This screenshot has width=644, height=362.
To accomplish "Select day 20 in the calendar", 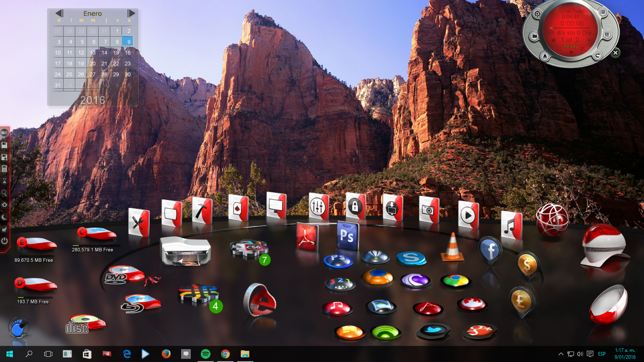I will [93, 64].
